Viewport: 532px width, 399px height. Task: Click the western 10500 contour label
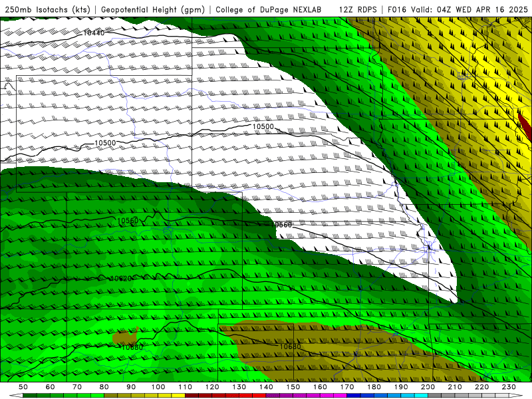pyautogui.click(x=105, y=143)
